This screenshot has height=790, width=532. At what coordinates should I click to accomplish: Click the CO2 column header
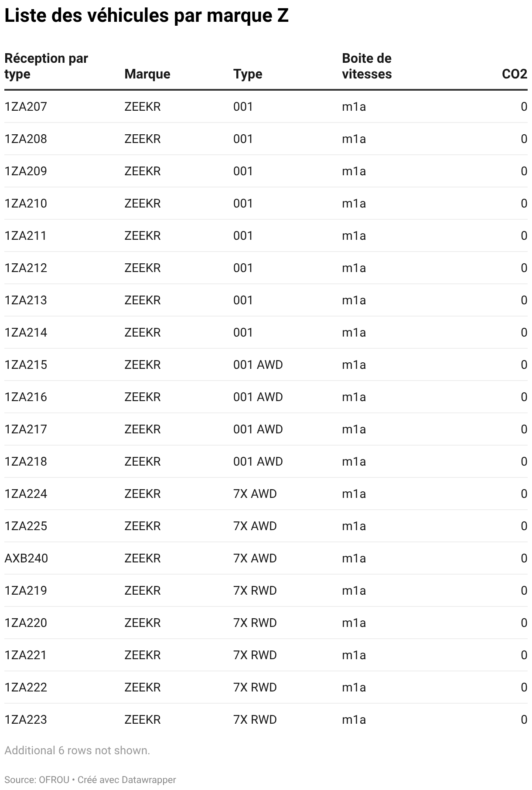pyautogui.click(x=514, y=74)
